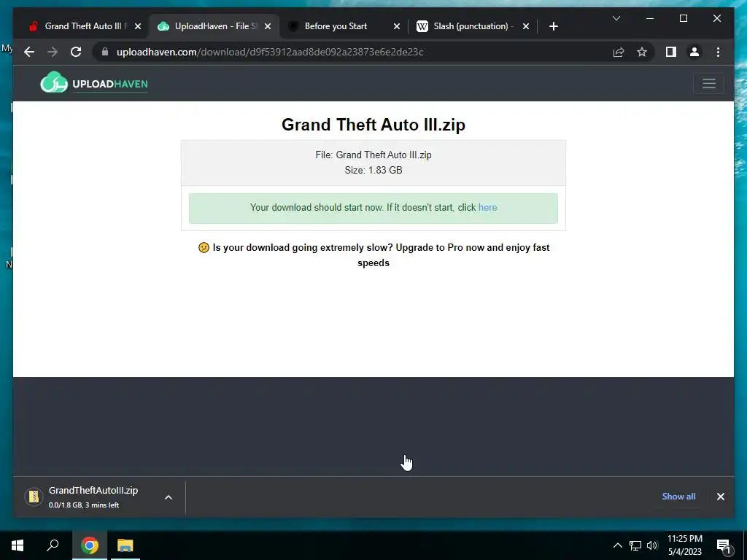Click the padlock site info icon
747x560 pixels.
tap(105, 52)
